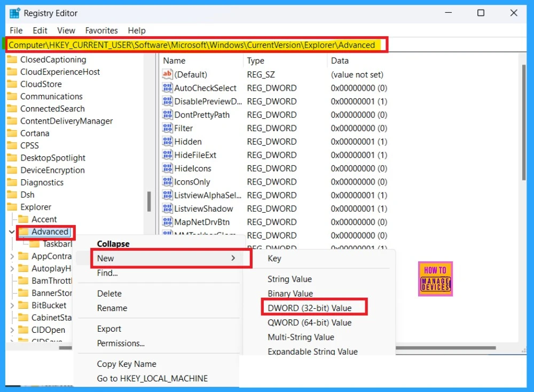Image resolution: width=534 pixels, height=392 pixels.
Task: Open the New submenu arrow
Action: [233, 258]
